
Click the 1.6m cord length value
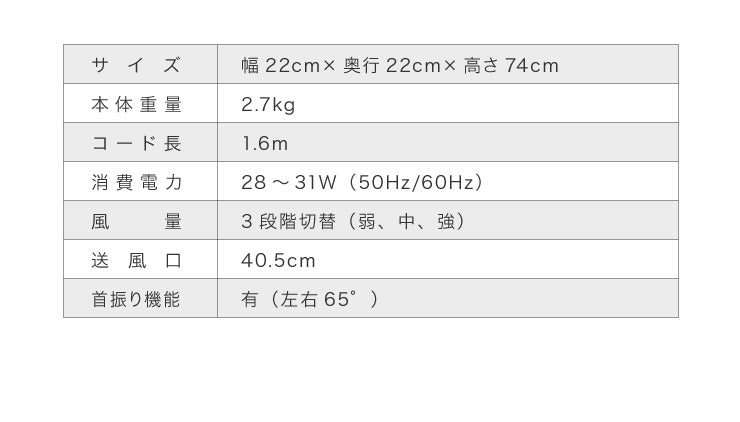point(264,143)
